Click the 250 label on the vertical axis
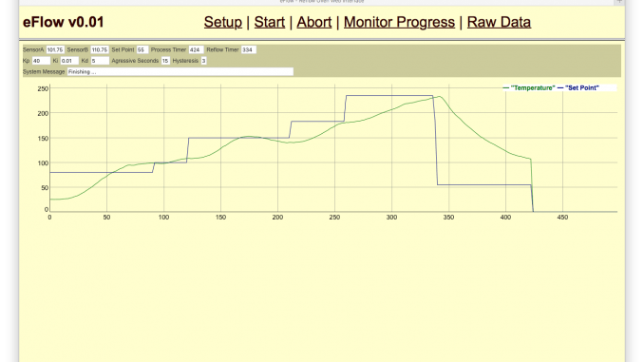Viewport: 644px width, 362px height. [43, 88]
